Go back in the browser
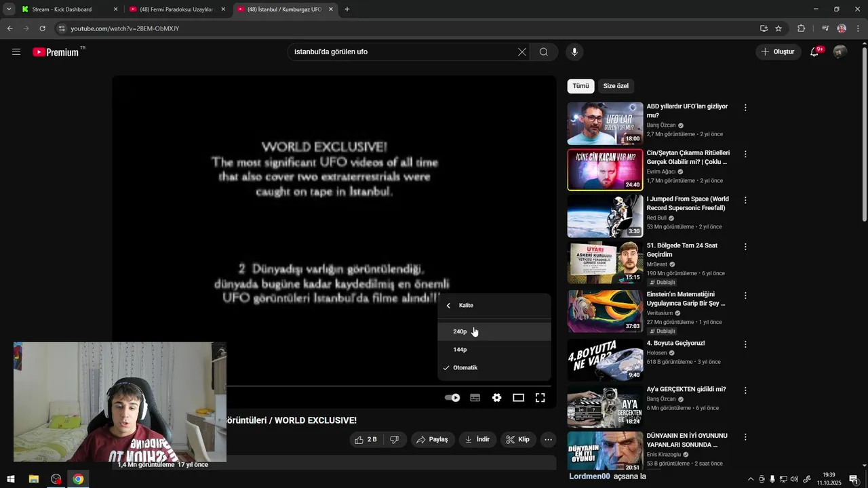868x488 pixels. click(x=9, y=28)
